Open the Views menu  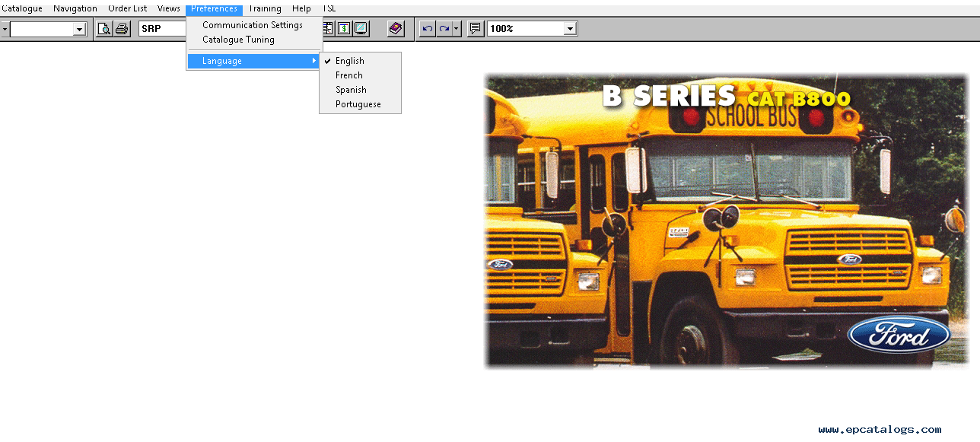point(169,8)
